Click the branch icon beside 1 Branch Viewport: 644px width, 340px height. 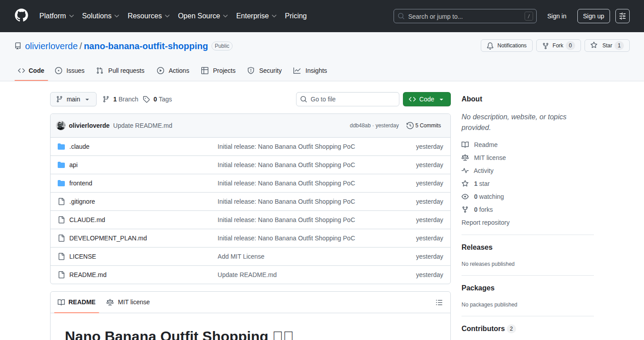coord(106,99)
